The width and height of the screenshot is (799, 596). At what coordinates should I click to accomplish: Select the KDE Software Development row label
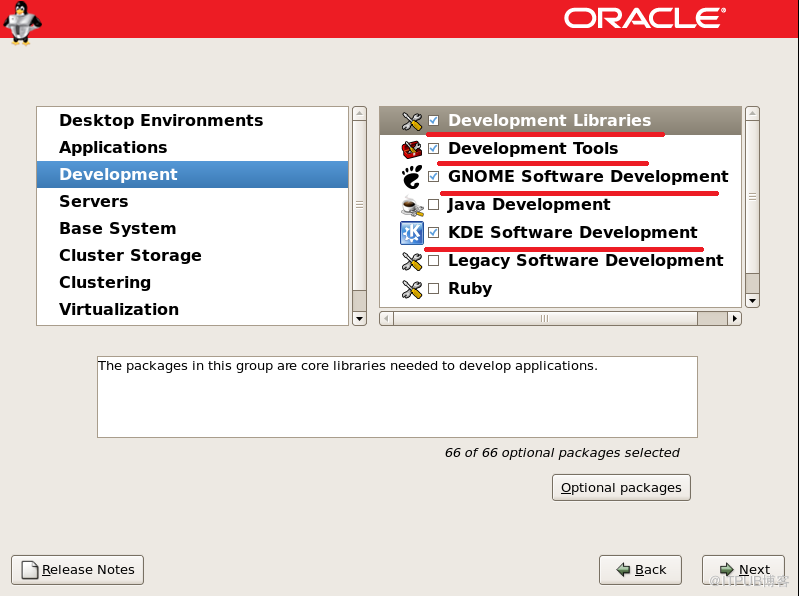(x=573, y=233)
